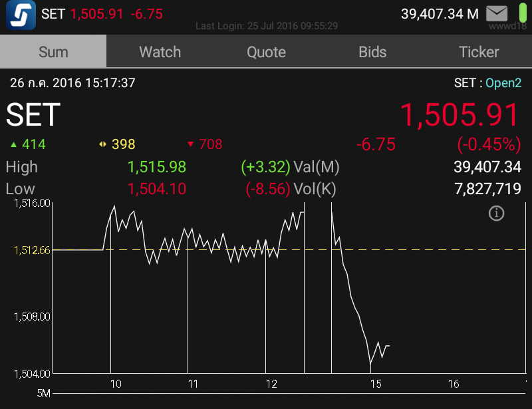Tap the 12 o'clock time axis label

(x=271, y=384)
